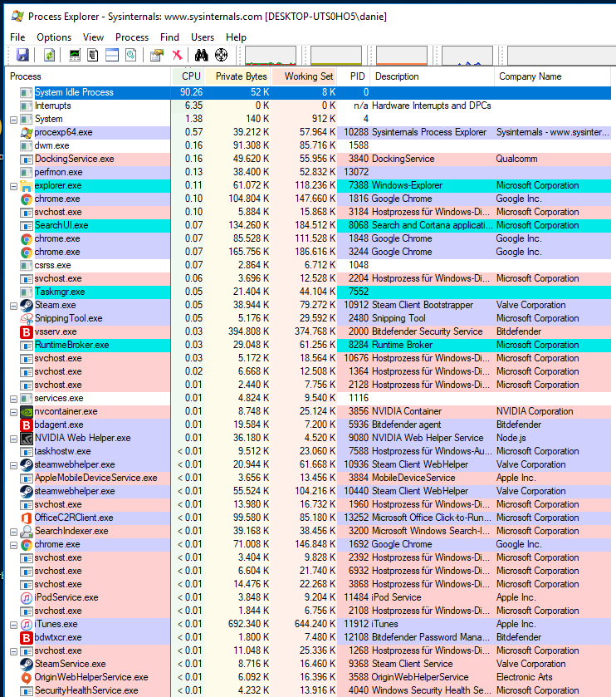Toggle the Show Lower Pane icon
This screenshot has height=697, width=616.
112,55
